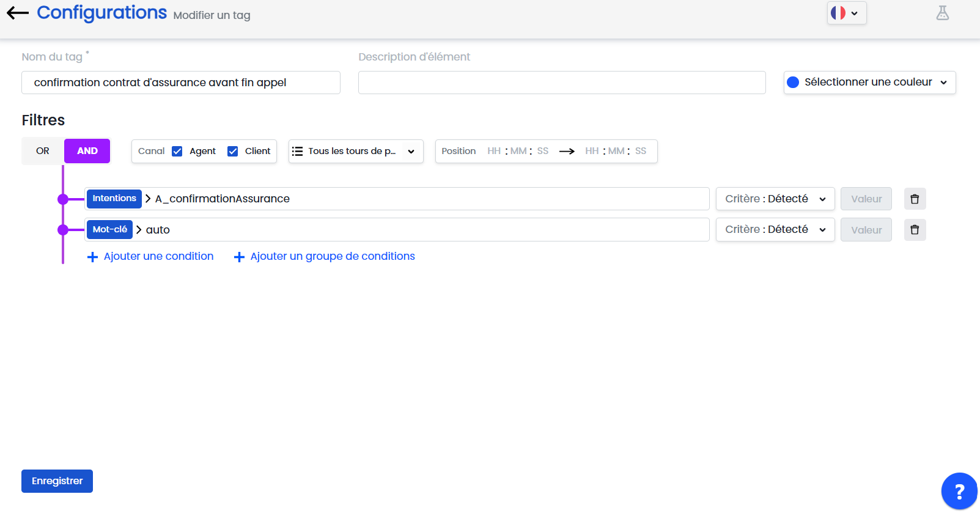Click the list icon in speaker turns selector
The image size is (980, 516).
[x=297, y=151]
